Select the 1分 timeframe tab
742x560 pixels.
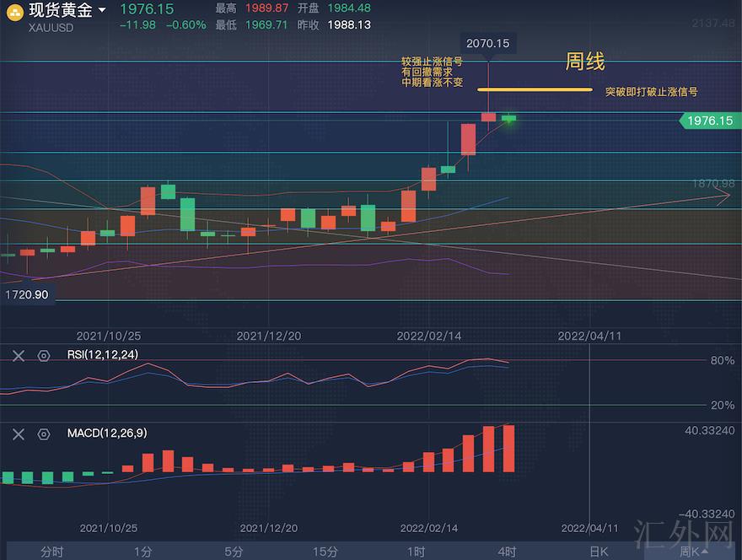[x=142, y=552]
